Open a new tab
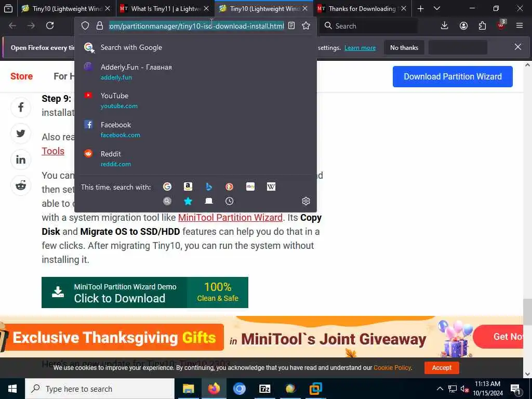Screen dimensions: 532x399 pos(420,8)
